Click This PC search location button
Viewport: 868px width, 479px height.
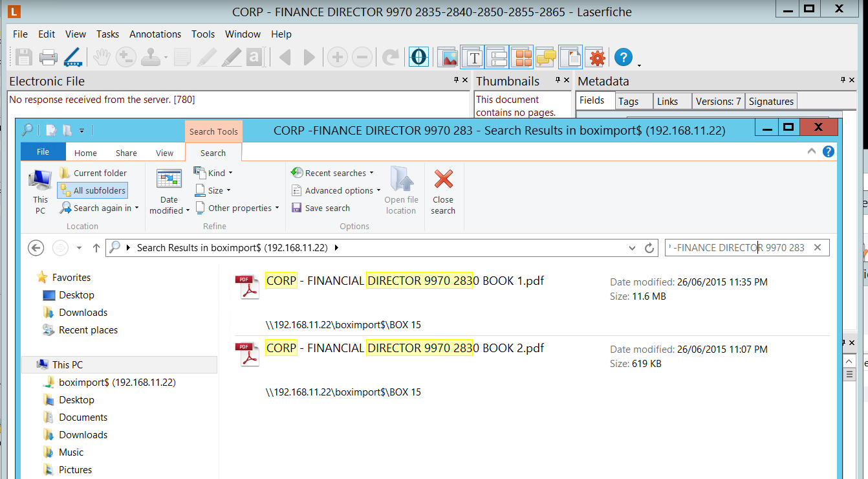pos(40,192)
